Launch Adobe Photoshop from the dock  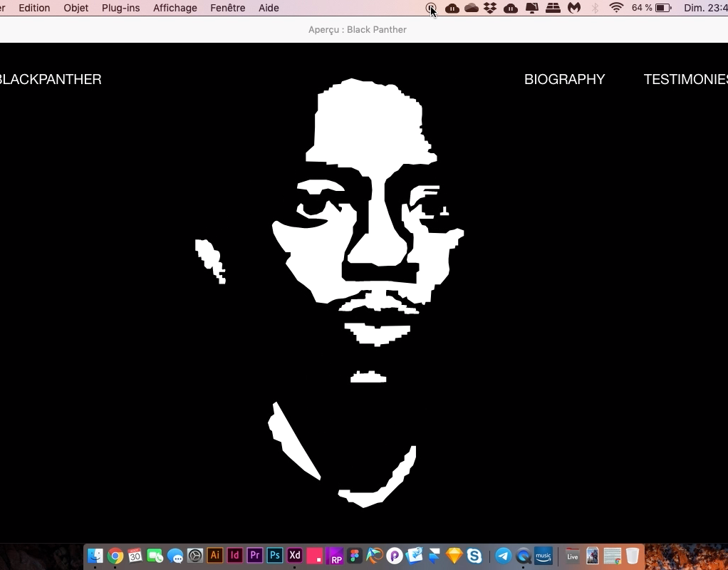(275, 556)
